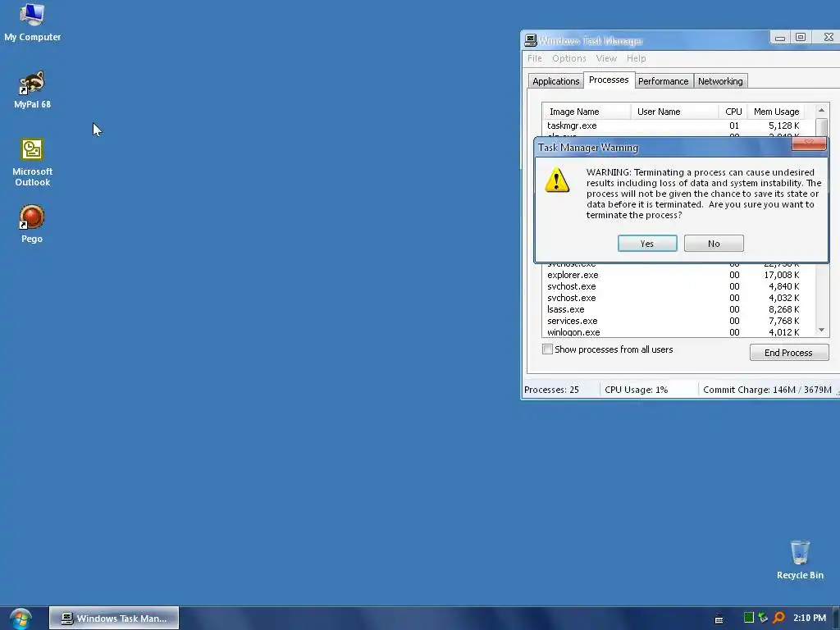Click the process list scroll up arrow

(821, 111)
